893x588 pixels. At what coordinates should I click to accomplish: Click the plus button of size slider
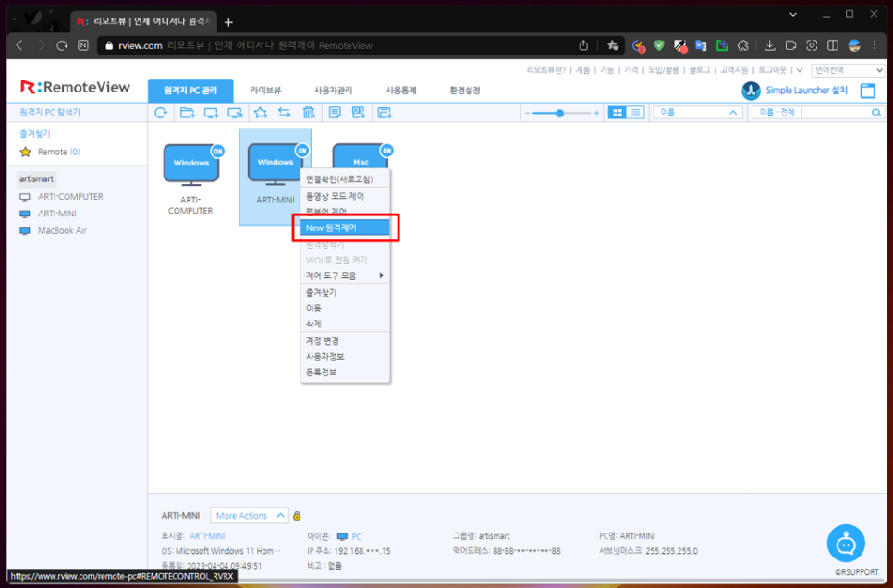tap(596, 113)
